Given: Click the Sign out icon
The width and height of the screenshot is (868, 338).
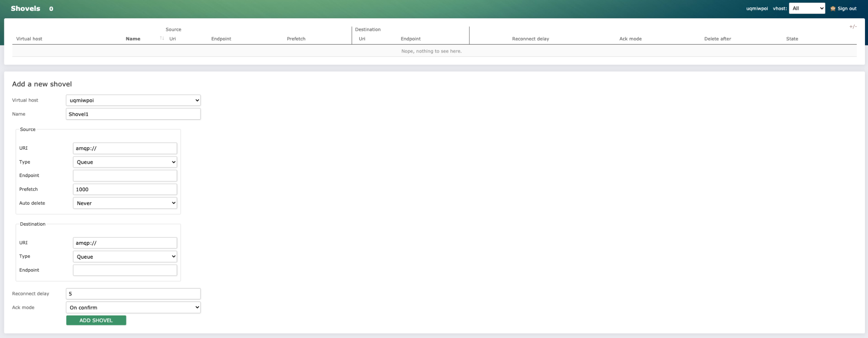Looking at the screenshot, I should (833, 9).
